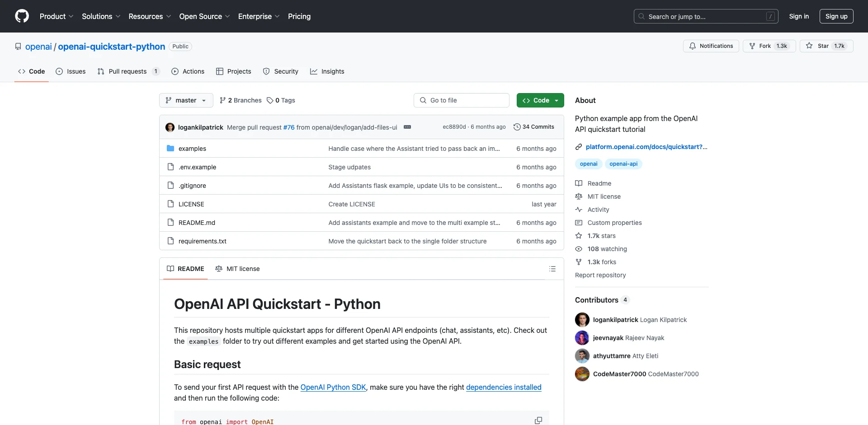The width and height of the screenshot is (868, 425).
Task: Click the LICENSE file icon
Action: point(170,204)
